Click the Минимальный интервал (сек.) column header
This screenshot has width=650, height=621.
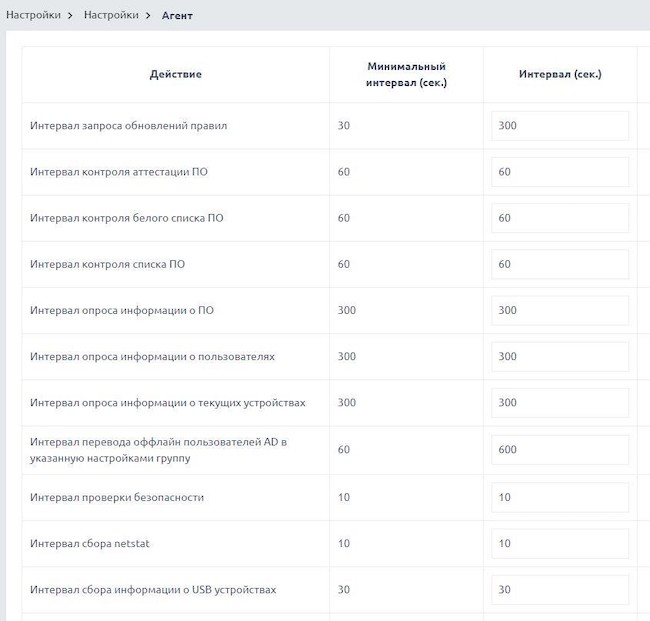point(406,74)
